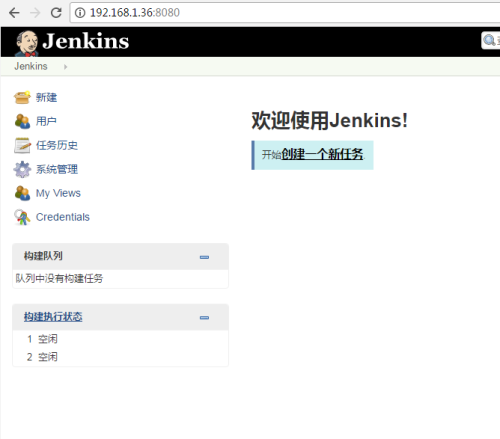Click the Jenkins butler logo
The width and height of the screenshot is (500, 439).
[27, 43]
